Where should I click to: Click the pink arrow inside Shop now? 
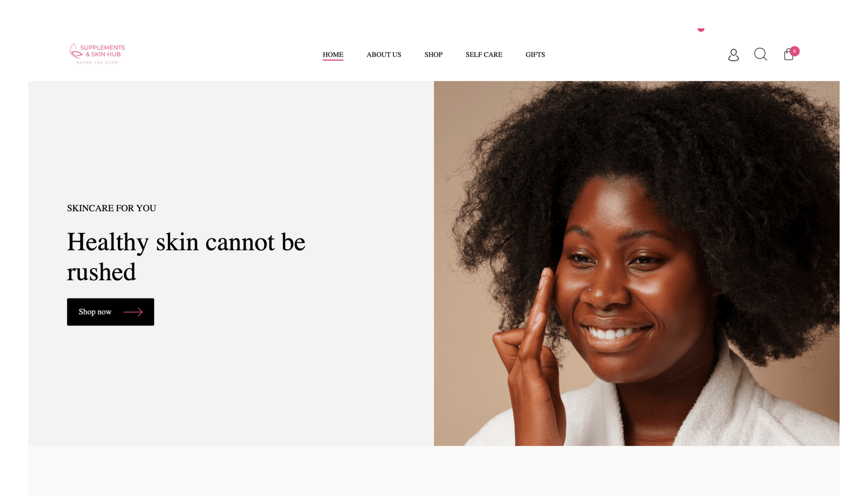coord(133,312)
